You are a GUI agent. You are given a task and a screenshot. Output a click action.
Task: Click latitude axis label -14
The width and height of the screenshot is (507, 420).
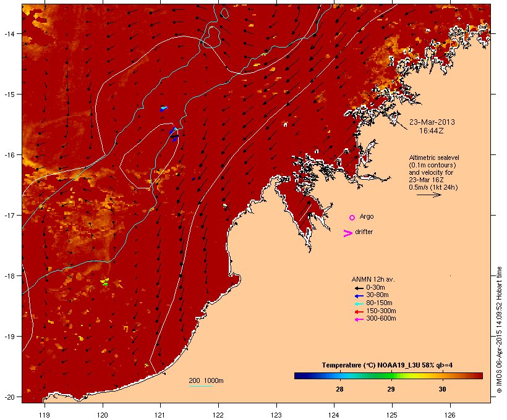pos(9,33)
